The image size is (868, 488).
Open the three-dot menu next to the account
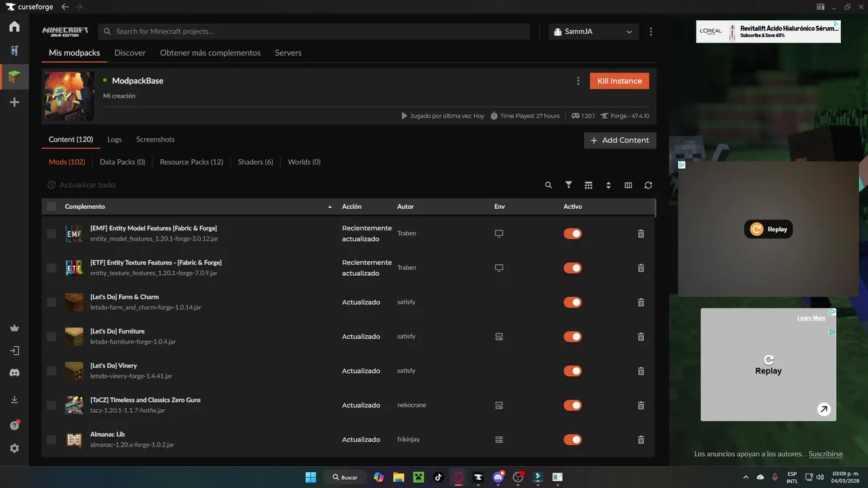click(x=651, y=32)
